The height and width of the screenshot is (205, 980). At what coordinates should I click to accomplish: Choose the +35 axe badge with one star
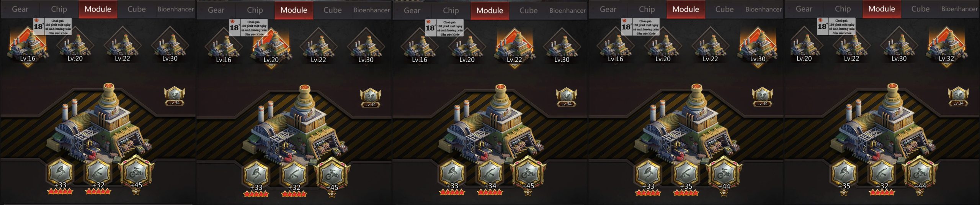point(844,175)
